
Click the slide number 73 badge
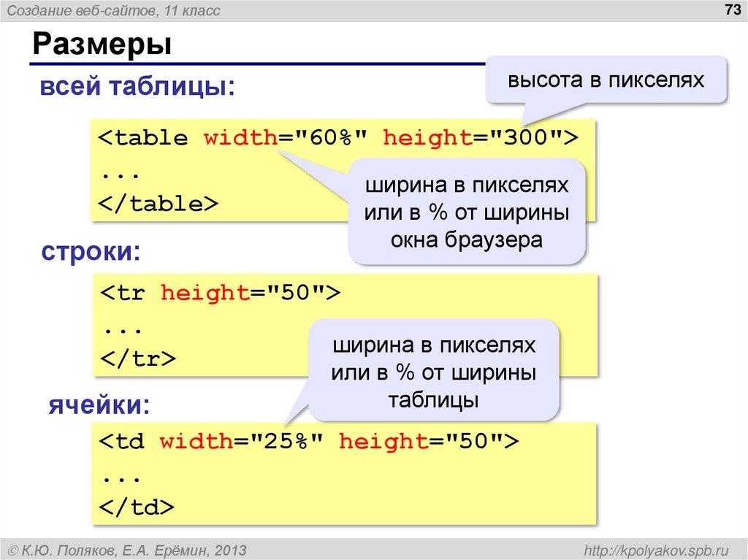coord(731,9)
